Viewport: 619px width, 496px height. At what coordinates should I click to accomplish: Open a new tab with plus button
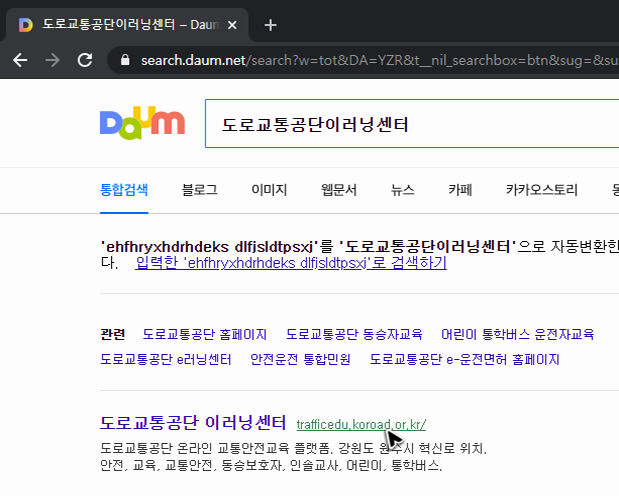(270, 25)
